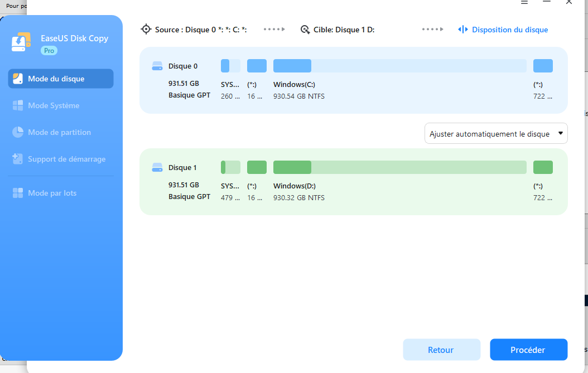
Task: Select Disque 0 16 MB (*:) partition block
Action: click(257, 66)
